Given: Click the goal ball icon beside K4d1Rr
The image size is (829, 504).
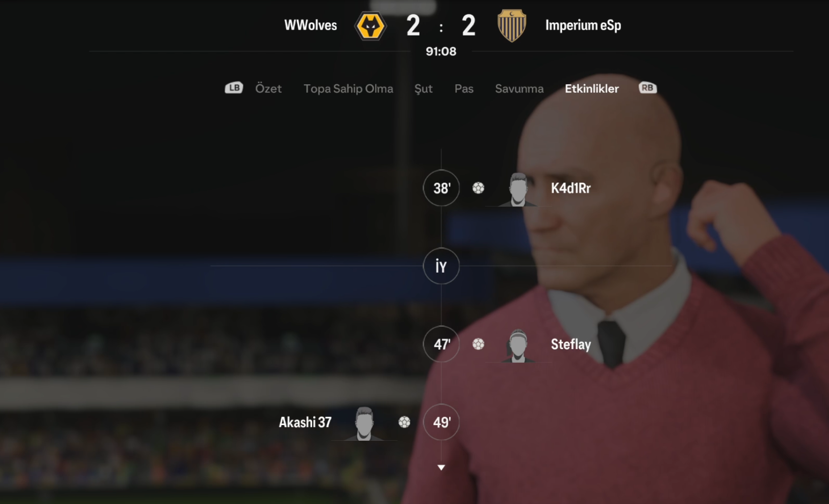Looking at the screenshot, I should click(478, 188).
